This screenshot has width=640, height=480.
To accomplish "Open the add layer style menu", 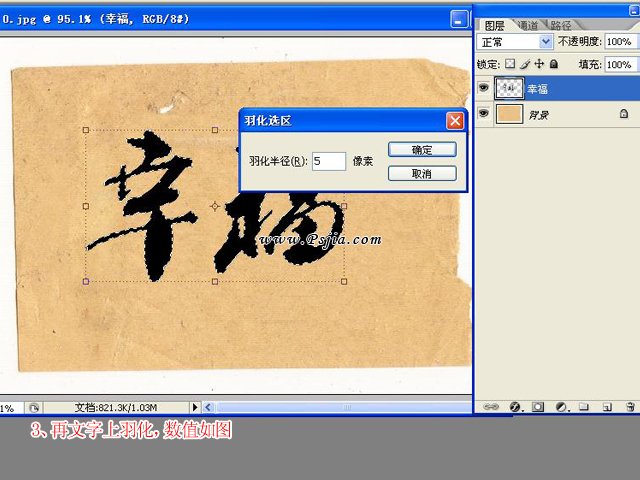I will 515,407.
